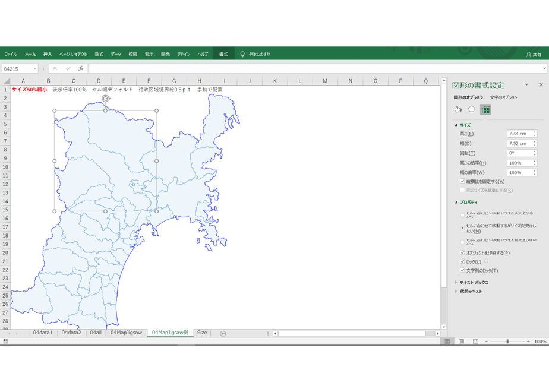Expand the テキスト ボックス section
The image size is (549, 392).
(x=456, y=283)
